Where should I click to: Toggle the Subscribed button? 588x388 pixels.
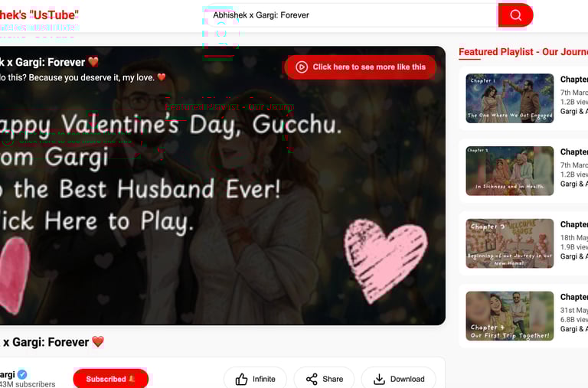point(110,379)
